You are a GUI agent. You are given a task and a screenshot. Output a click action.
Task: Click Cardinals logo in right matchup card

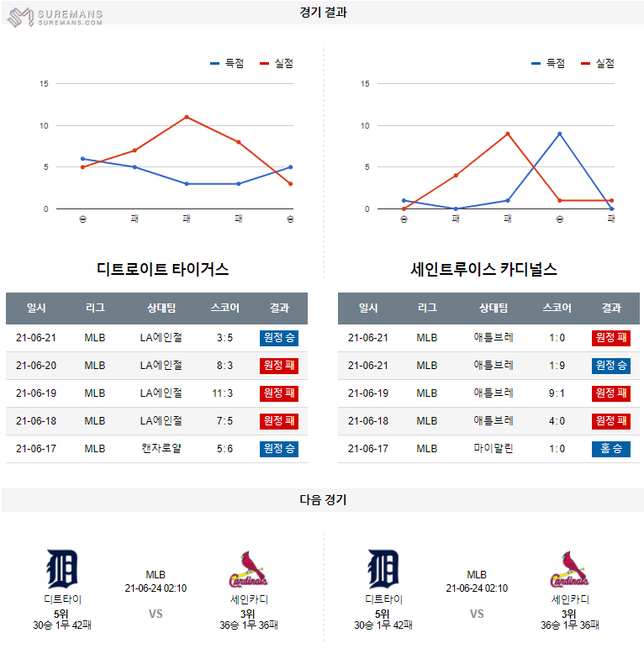[x=569, y=570]
